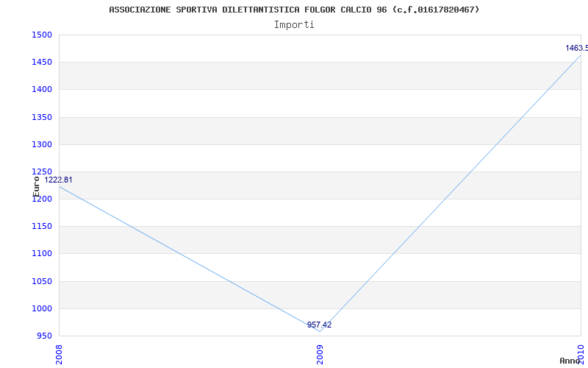The image size is (588, 368).
Task: Click the Euro y-axis title
Action: pos(36,186)
